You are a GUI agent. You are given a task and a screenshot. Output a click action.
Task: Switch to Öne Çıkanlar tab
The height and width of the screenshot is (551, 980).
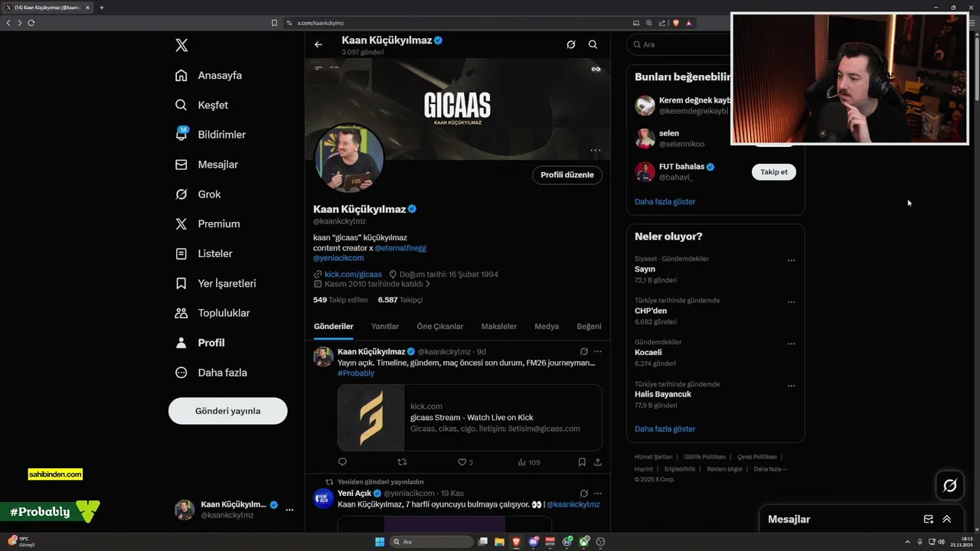tap(440, 326)
